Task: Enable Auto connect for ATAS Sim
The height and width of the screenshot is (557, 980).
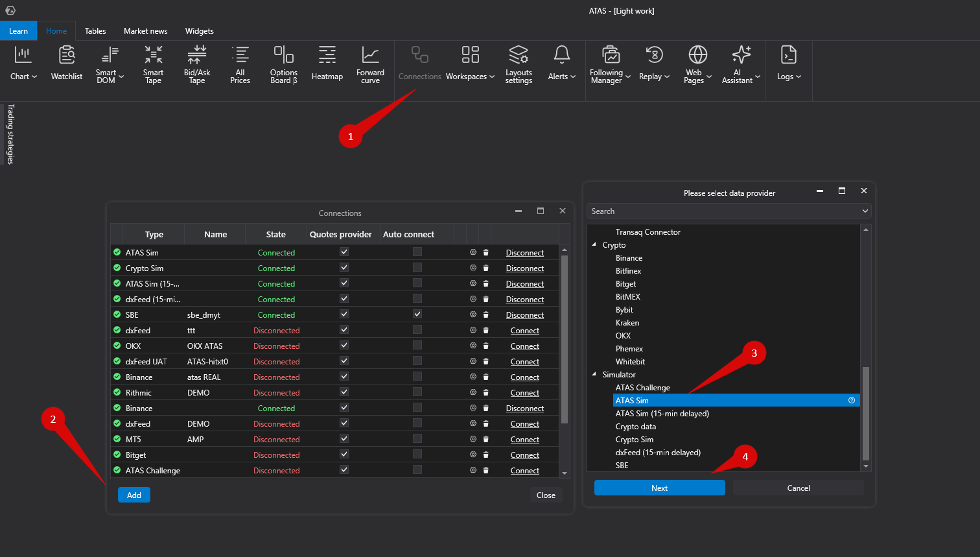Action: pos(417,252)
